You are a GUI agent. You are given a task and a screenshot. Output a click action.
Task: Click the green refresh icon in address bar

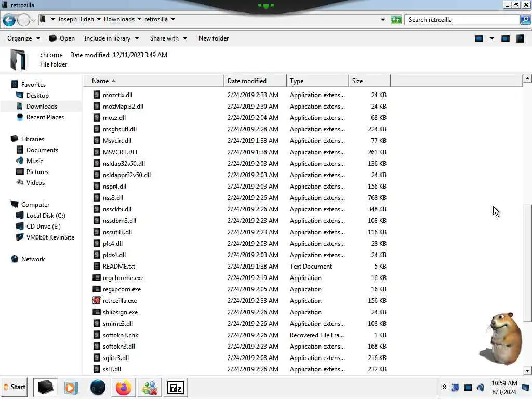[x=395, y=20]
